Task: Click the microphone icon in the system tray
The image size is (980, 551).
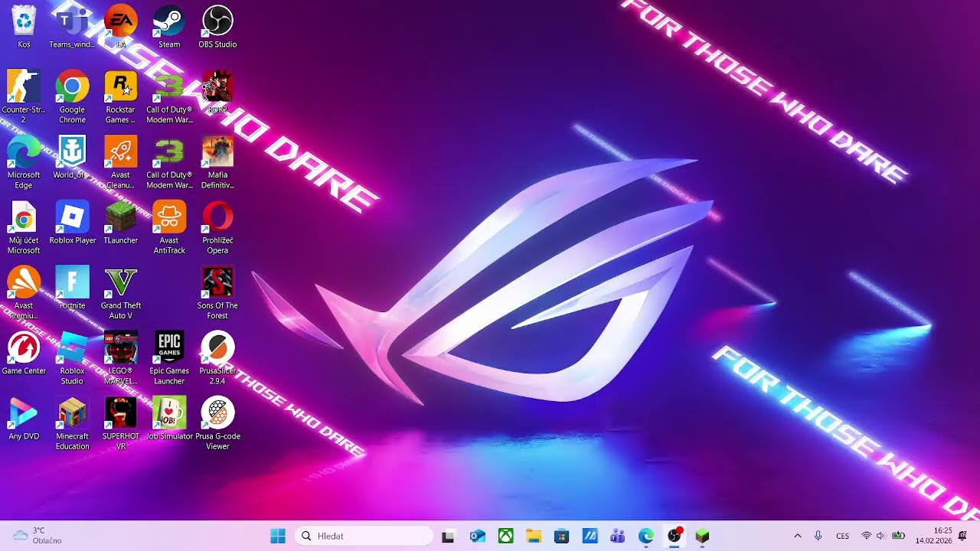Action: (818, 536)
